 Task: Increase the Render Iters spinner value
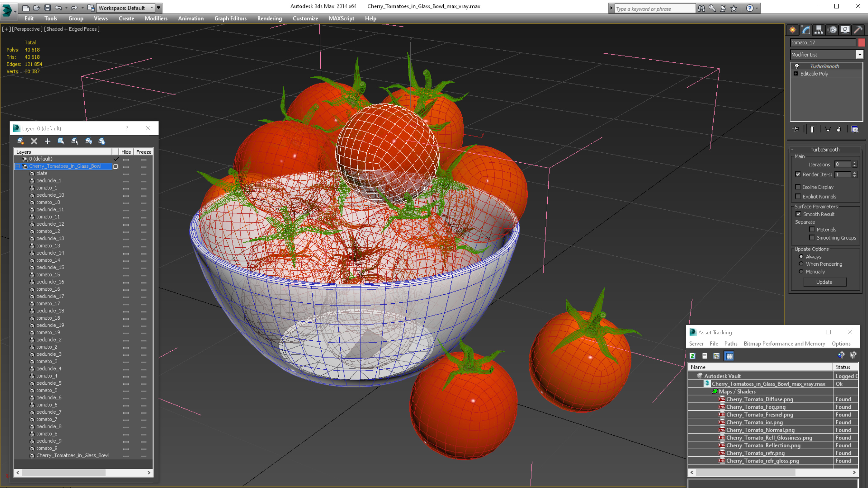(x=854, y=173)
